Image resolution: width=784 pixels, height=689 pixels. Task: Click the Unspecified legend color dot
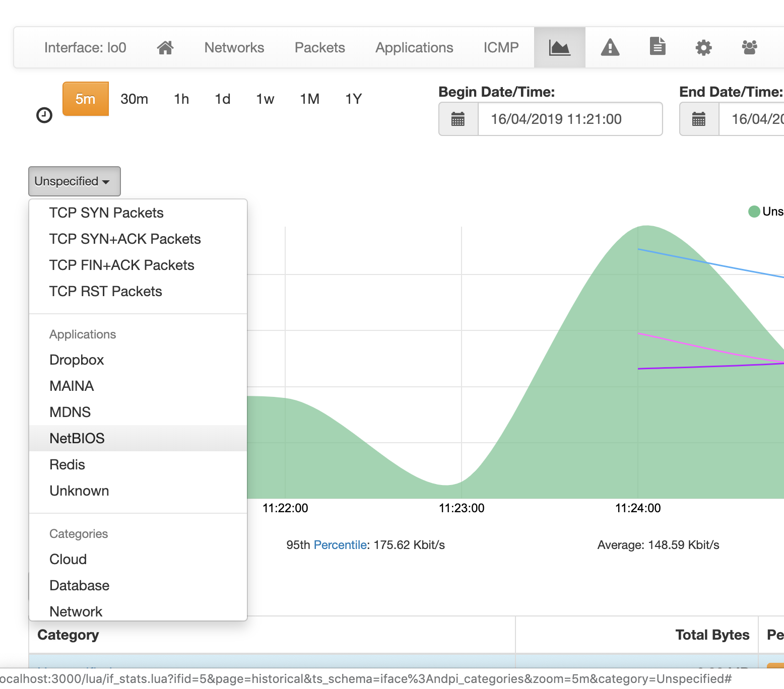(754, 212)
